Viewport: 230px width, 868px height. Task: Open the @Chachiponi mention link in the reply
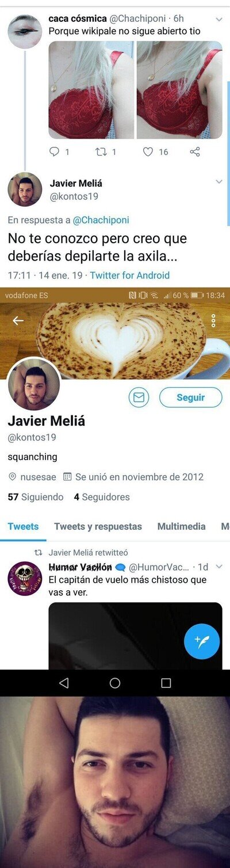[x=101, y=220]
